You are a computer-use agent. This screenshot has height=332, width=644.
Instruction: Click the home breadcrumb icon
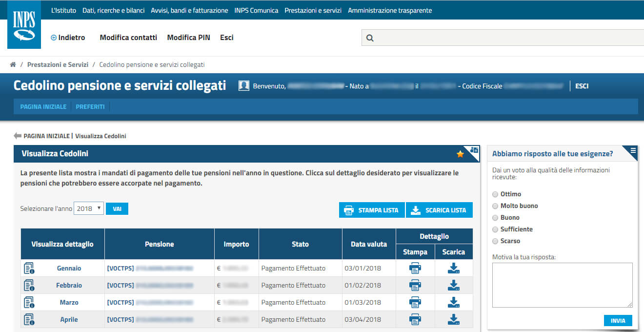pos(13,64)
